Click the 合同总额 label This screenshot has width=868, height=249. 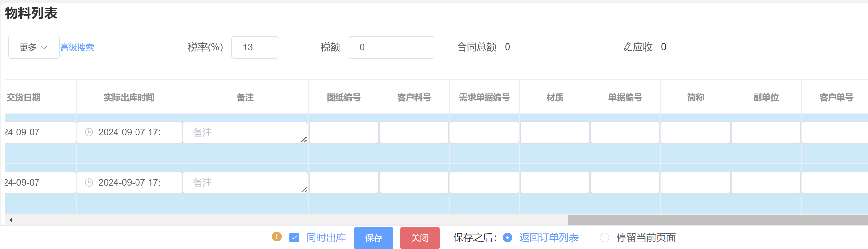point(477,47)
